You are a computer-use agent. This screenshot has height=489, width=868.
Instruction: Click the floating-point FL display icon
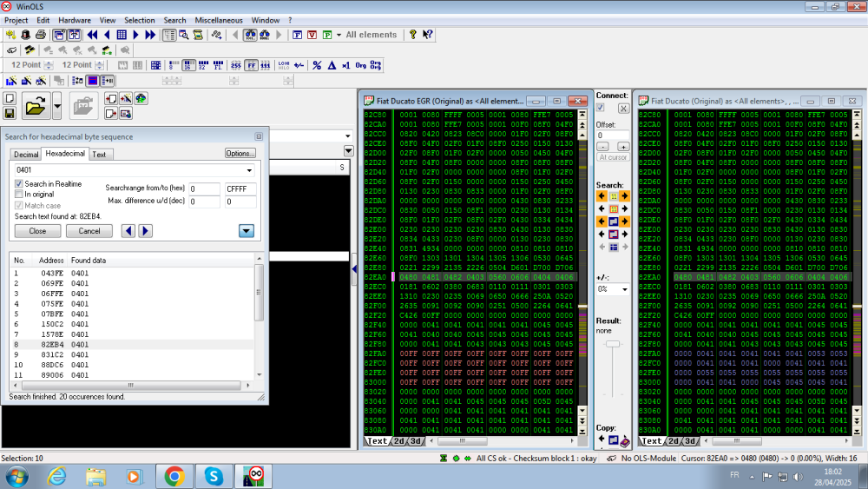[x=218, y=65]
